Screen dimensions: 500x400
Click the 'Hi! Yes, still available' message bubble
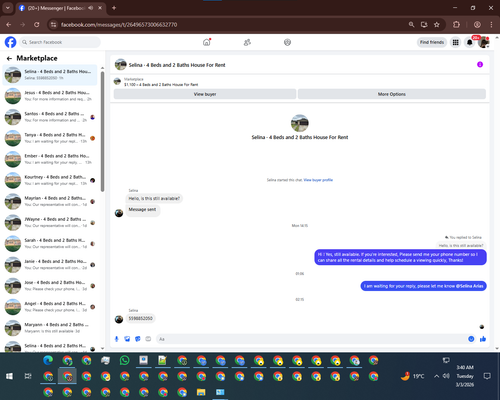[x=400, y=257]
